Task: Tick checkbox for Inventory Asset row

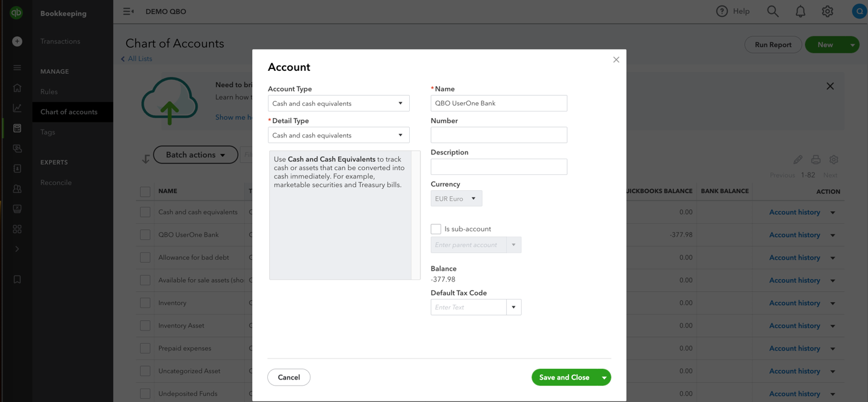Action: click(145, 326)
